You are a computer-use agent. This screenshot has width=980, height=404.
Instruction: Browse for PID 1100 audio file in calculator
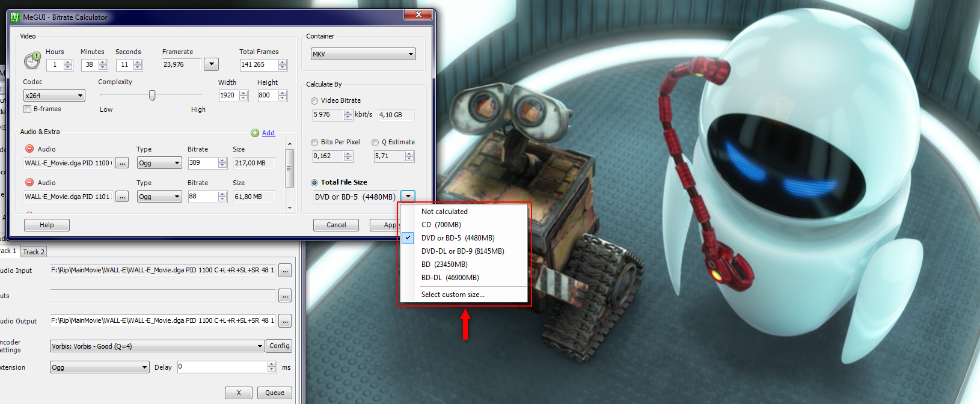[x=122, y=163]
